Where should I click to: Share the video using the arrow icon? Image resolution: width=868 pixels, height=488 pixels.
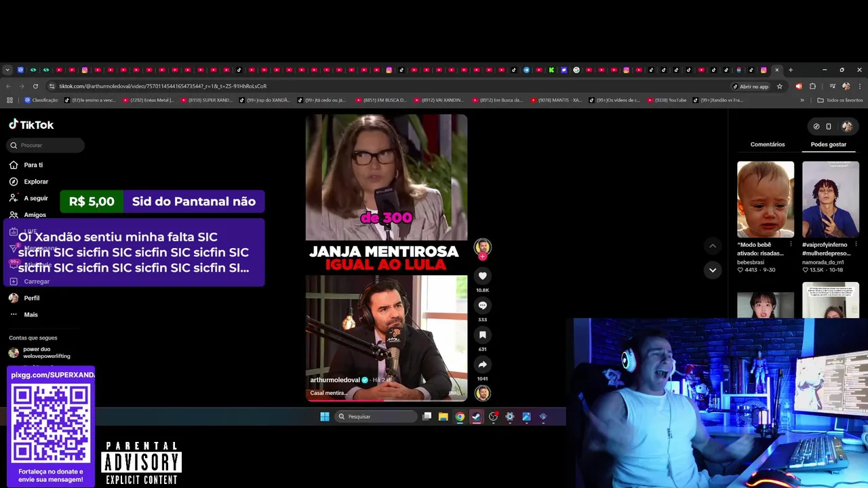(482, 365)
